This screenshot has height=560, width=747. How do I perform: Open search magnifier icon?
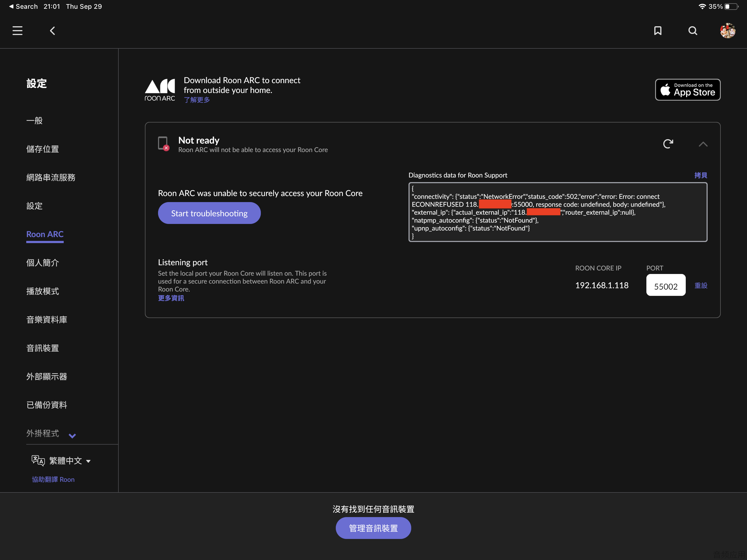tap(693, 31)
